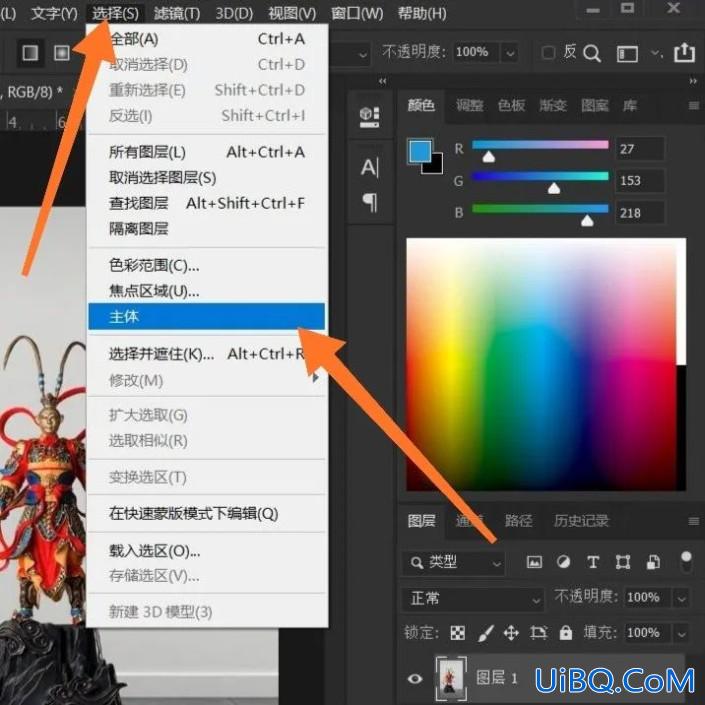Filter layers by pixel image icon
The image size is (705, 705).
point(534,562)
